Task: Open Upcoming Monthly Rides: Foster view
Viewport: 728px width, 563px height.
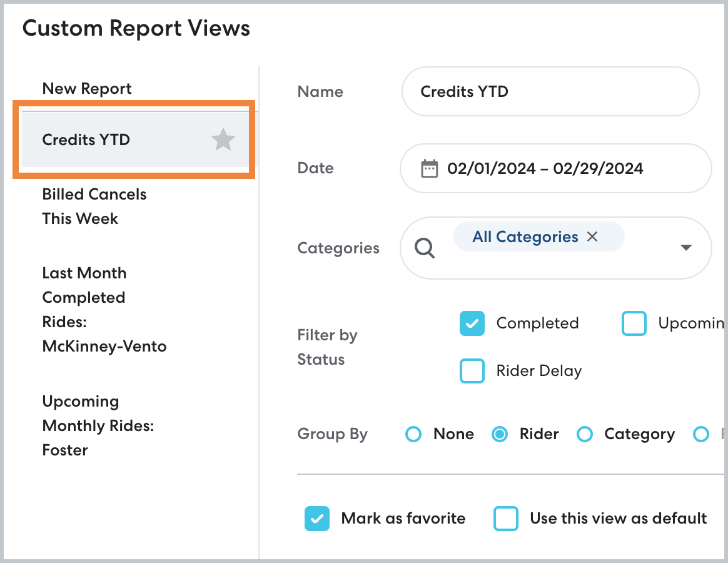Action: pos(98,425)
